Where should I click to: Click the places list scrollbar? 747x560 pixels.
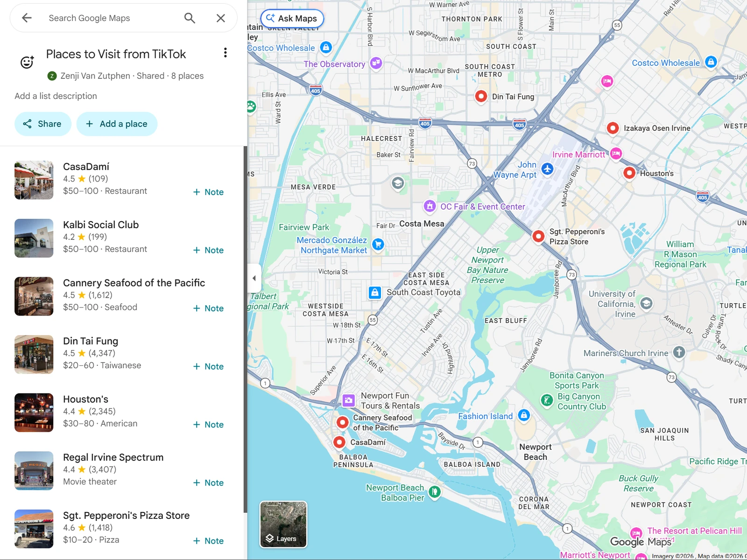(245, 329)
